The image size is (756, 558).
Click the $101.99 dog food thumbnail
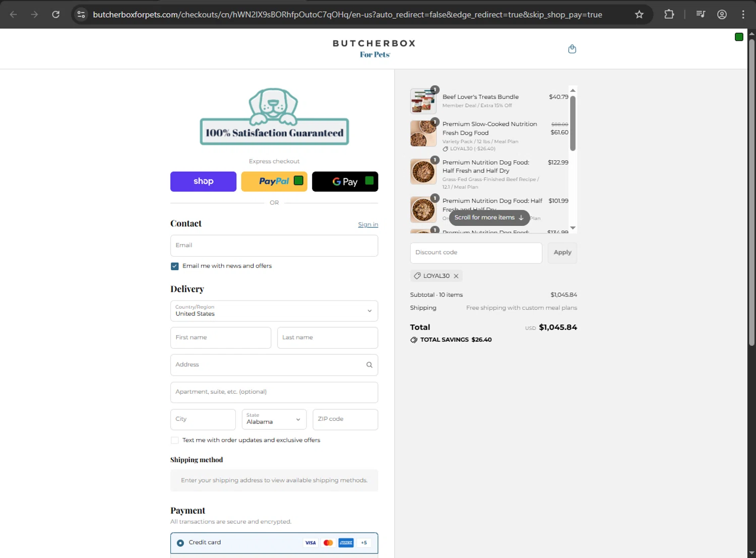click(x=423, y=210)
